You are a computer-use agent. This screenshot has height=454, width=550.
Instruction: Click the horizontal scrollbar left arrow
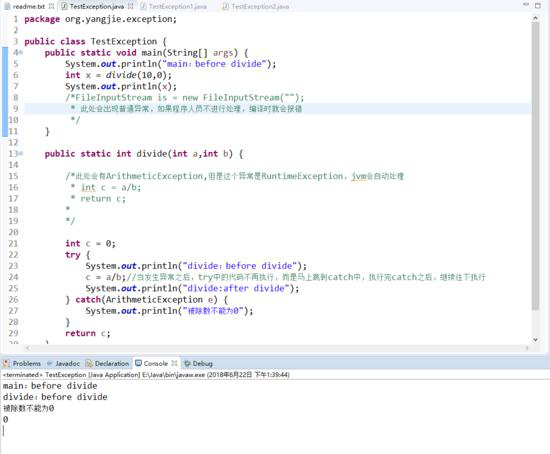coord(28,348)
